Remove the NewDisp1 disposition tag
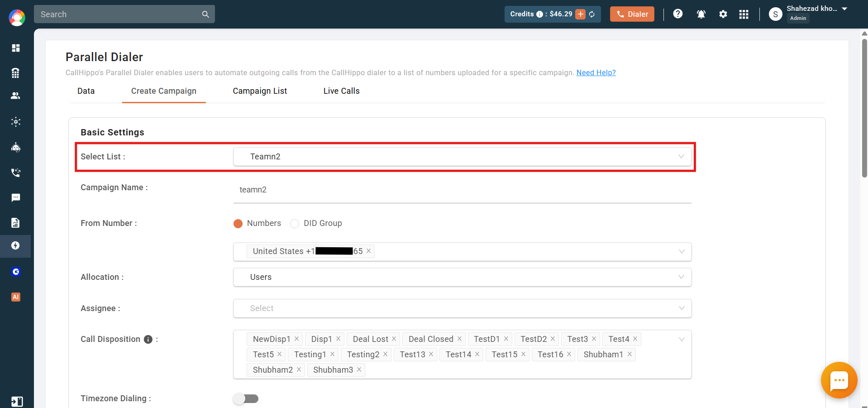The width and height of the screenshot is (868, 408). (x=297, y=339)
